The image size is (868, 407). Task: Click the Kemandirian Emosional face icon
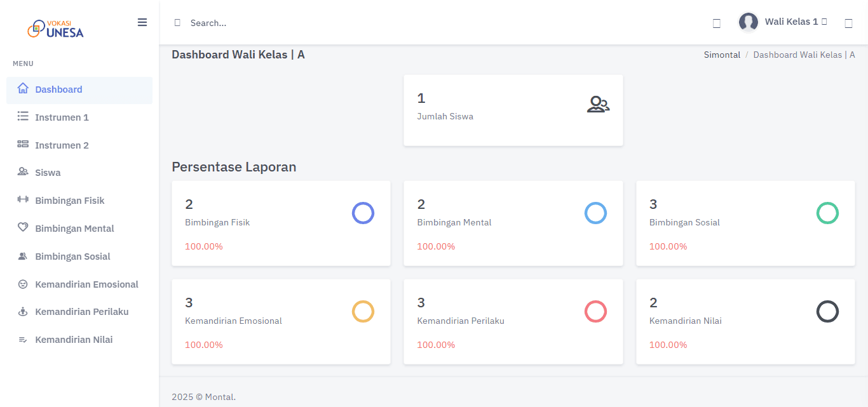[23, 284]
